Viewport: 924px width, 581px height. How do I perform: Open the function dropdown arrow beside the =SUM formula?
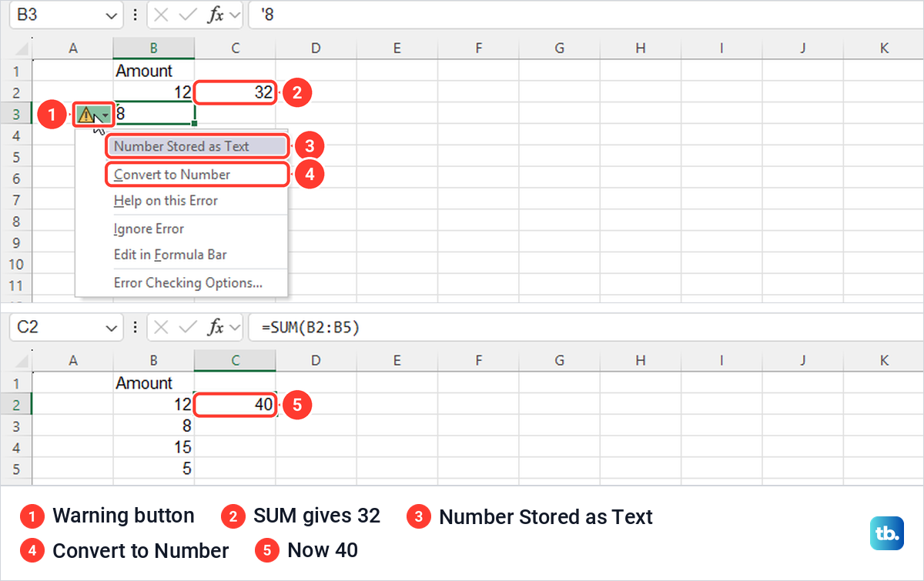click(234, 328)
